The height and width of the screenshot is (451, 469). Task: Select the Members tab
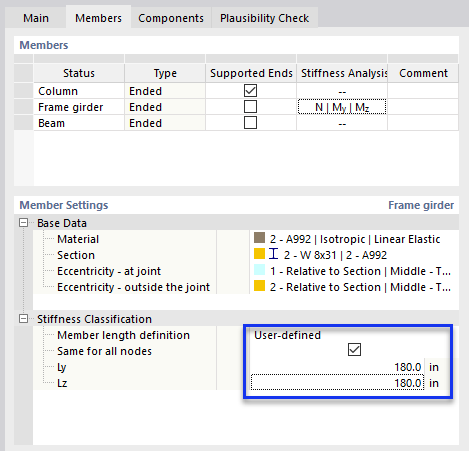coord(98,18)
